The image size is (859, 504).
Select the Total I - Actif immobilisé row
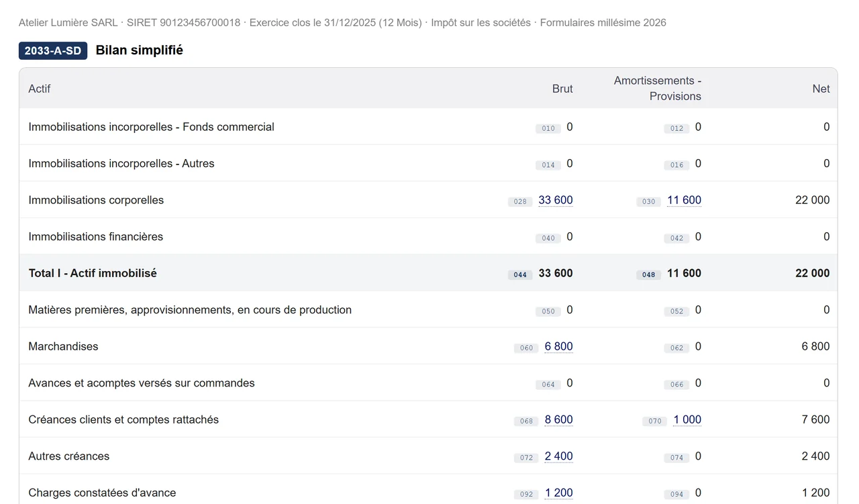(x=428, y=273)
